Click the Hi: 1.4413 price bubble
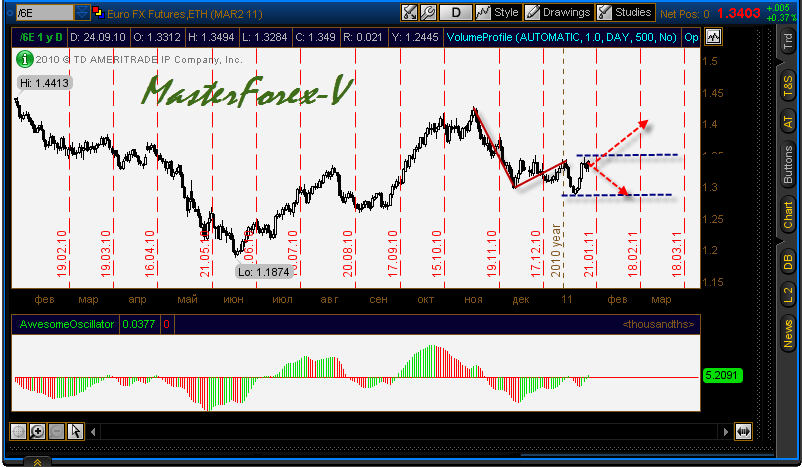The image size is (802, 467). (44, 83)
